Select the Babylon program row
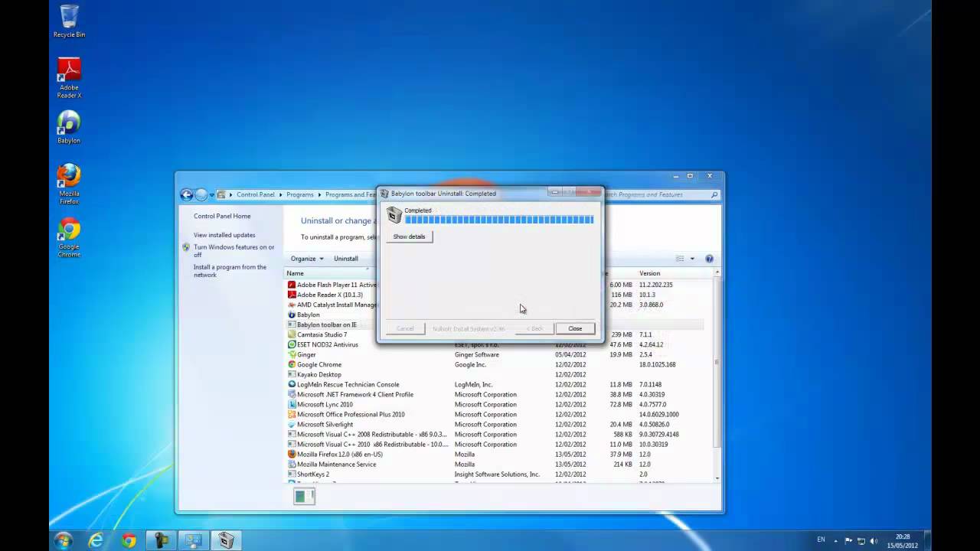The width and height of the screenshot is (980, 551). 495,315
